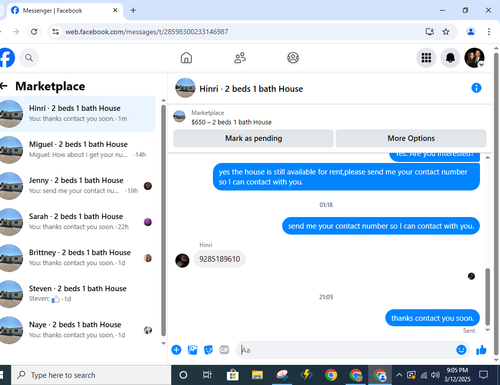Click Hinri's avatar beside the phone number
Image resolution: width=500 pixels, height=385 pixels.
coord(182,260)
